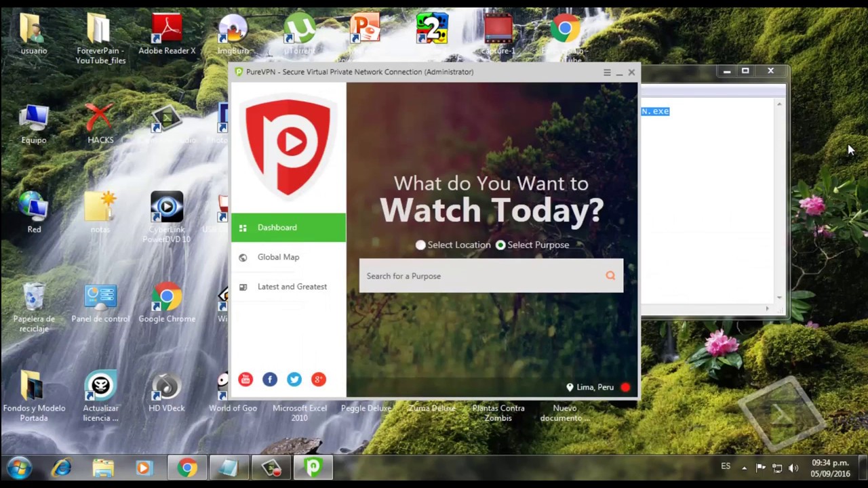Switch to PureVPN taskbar button

click(x=313, y=468)
